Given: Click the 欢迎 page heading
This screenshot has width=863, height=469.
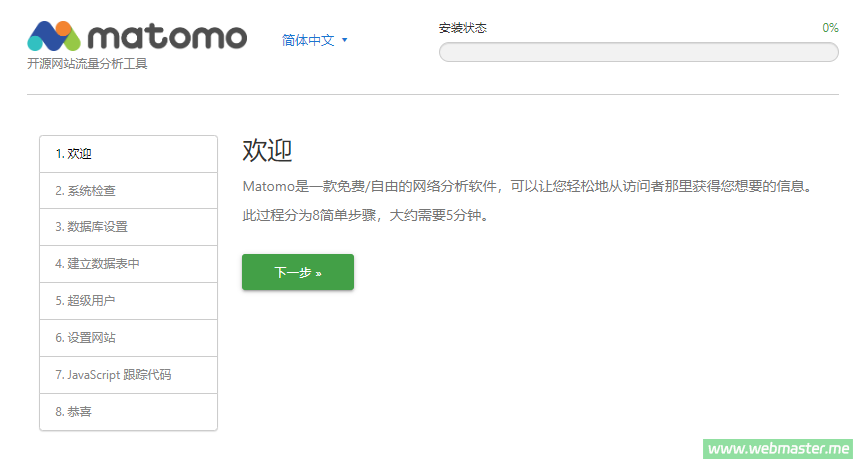Looking at the screenshot, I should pyautogui.click(x=267, y=150).
